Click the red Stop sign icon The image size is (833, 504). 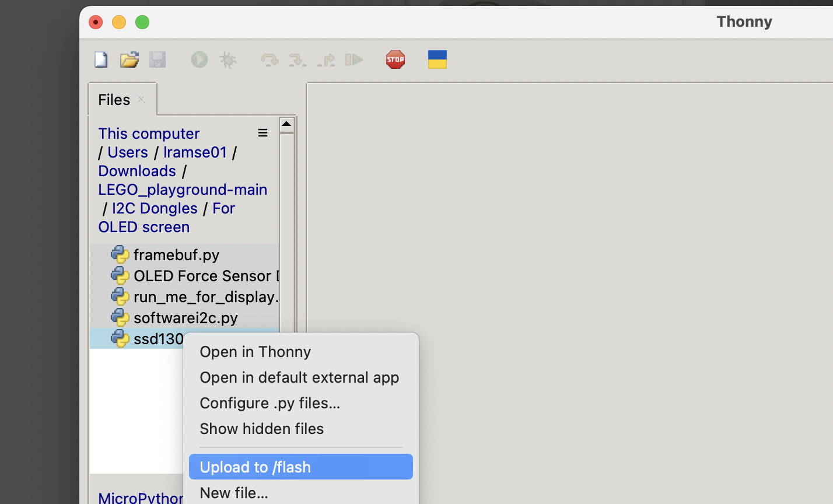[x=395, y=60]
